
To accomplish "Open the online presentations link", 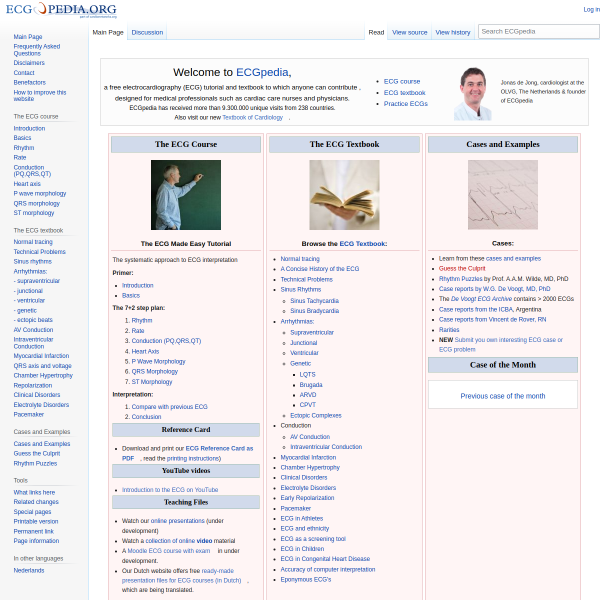I will point(178,521).
